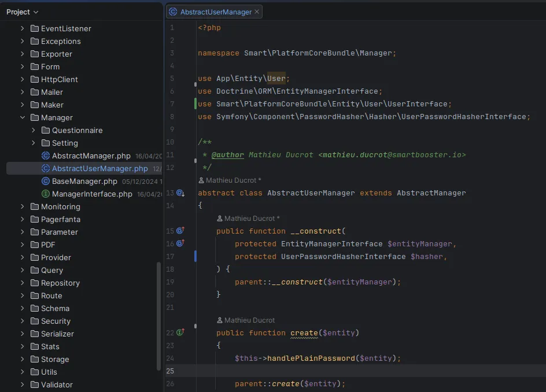Click the Questionnaire folder icon

tap(46, 130)
